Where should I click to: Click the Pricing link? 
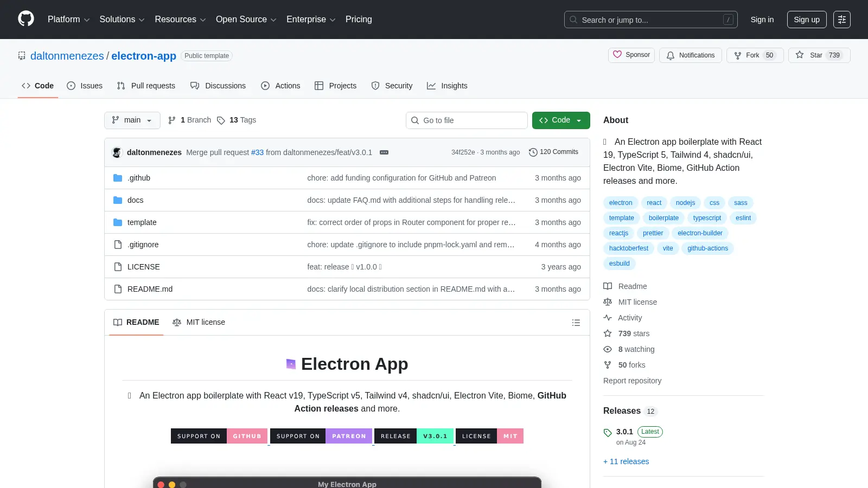coord(359,20)
